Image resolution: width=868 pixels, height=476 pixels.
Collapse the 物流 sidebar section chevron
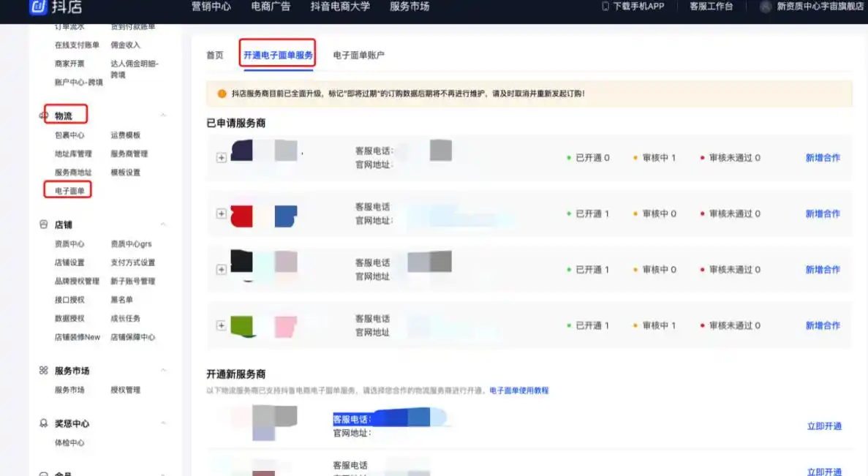(163, 116)
